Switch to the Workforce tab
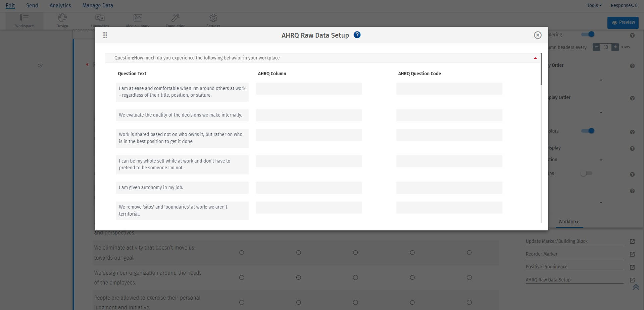644x310 pixels. (568, 222)
